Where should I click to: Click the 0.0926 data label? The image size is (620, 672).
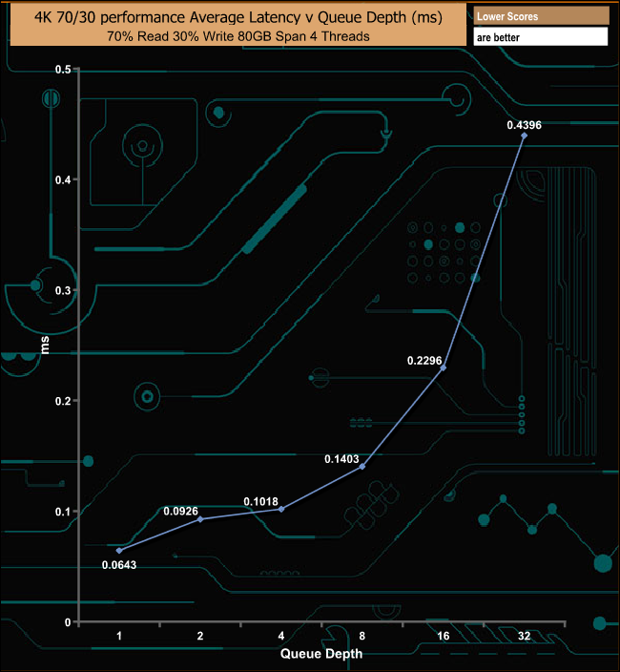(180, 511)
